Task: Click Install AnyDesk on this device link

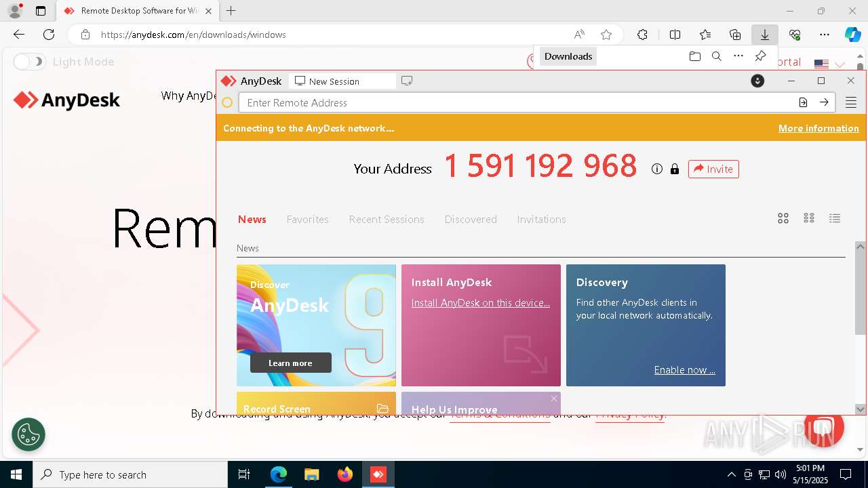Action: (x=481, y=303)
